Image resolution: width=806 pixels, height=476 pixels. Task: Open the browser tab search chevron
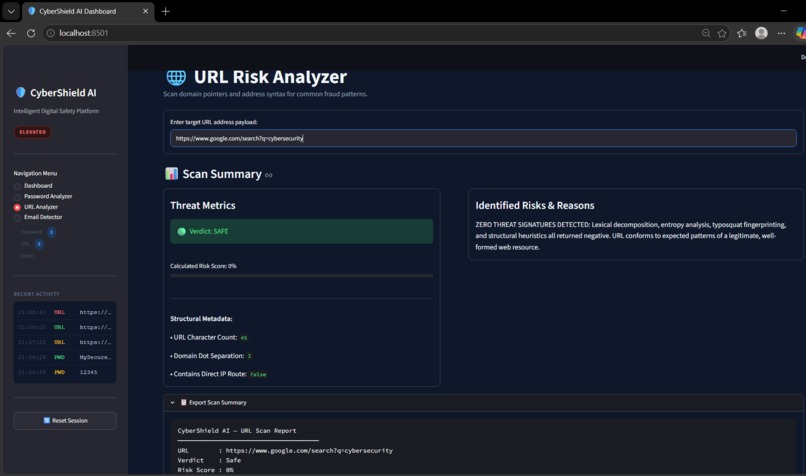pyautogui.click(x=11, y=11)
